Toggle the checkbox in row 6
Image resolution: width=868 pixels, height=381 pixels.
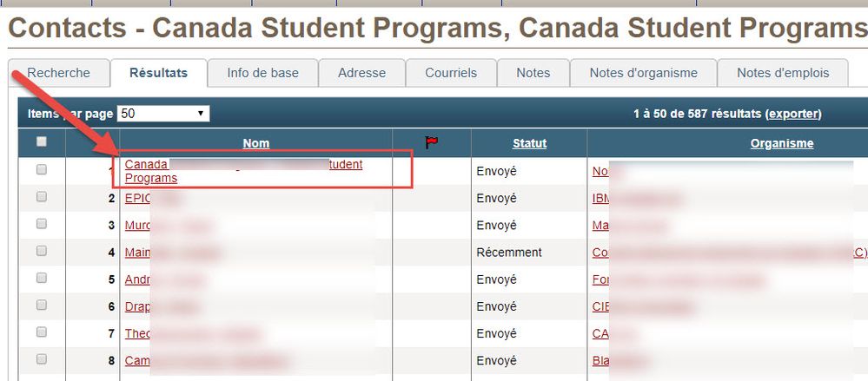(42, 305)
